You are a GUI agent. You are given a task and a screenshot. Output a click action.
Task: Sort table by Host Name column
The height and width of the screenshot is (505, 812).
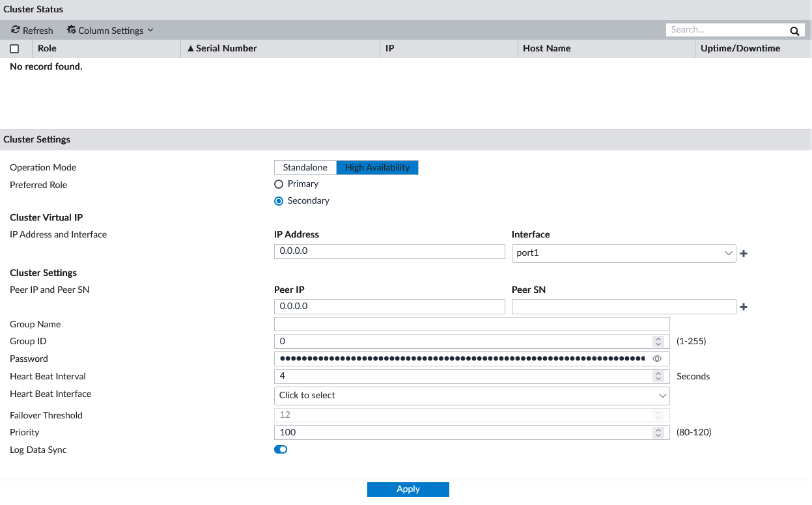pyautogui.click(x=546, y=49)
